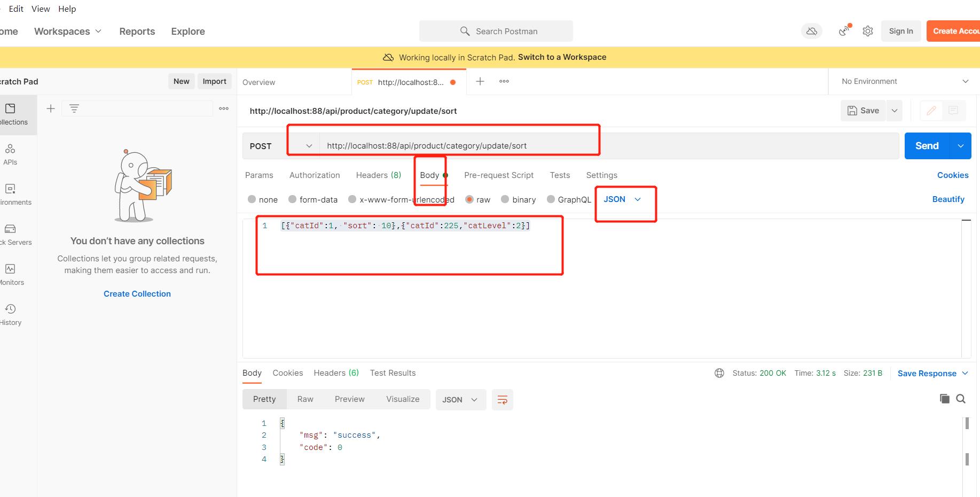Expand the Workspaces menu

click(x=68, y=31)
